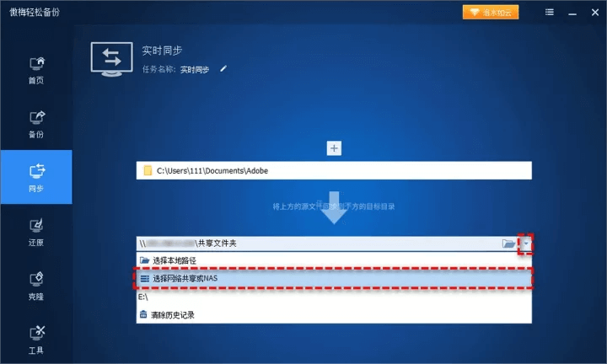607x364 pixels.
Task: Click source path C:\Users\111\Documents\Adobe field
Action: 334,170
